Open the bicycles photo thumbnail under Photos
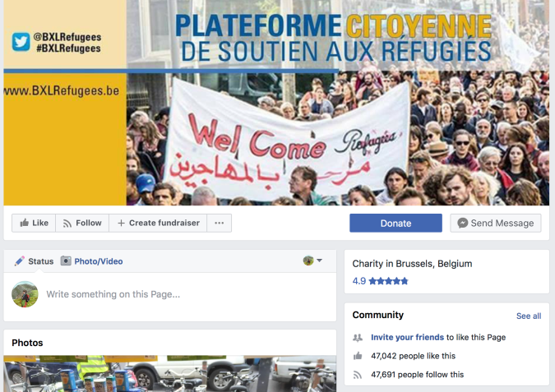555x392 pixels. (169, 375)
